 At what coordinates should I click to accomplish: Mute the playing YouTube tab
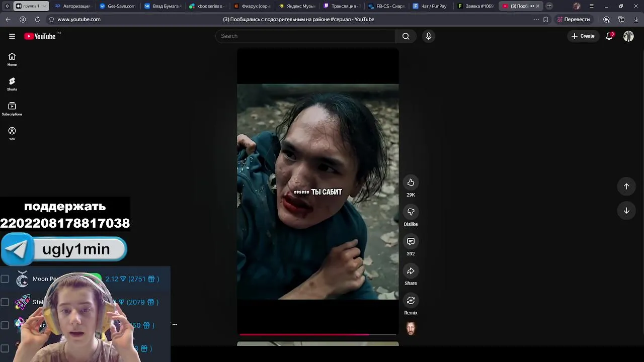(x=532, y=6)
